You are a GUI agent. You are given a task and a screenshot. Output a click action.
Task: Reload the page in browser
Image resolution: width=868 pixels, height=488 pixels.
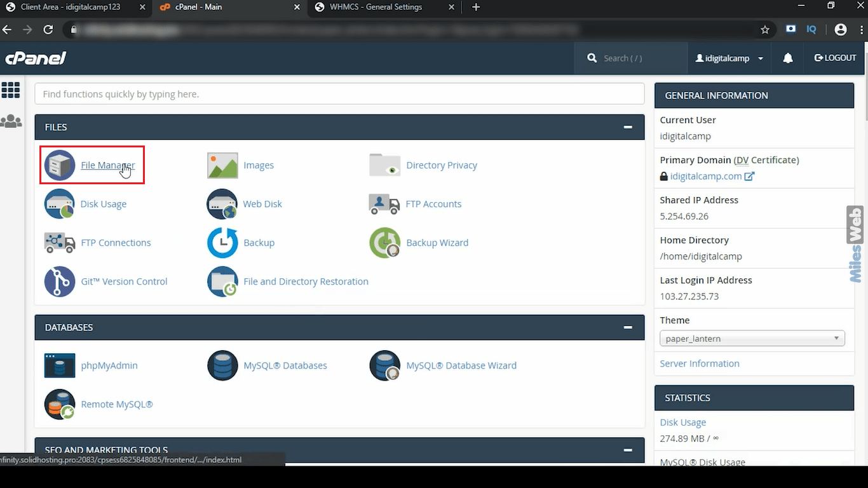click(x=48, y=29)
